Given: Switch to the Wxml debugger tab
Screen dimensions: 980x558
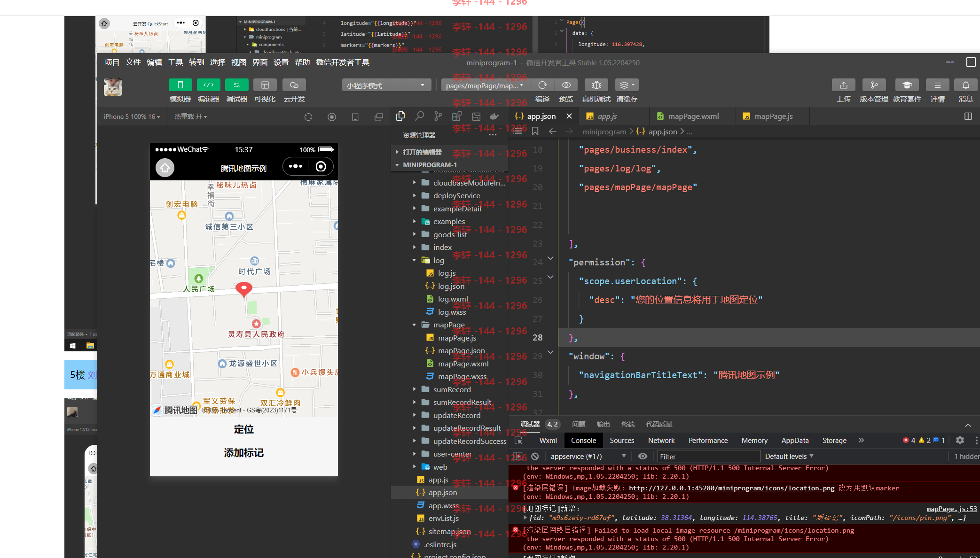Looking at the screenshot, I should (548, 441).
